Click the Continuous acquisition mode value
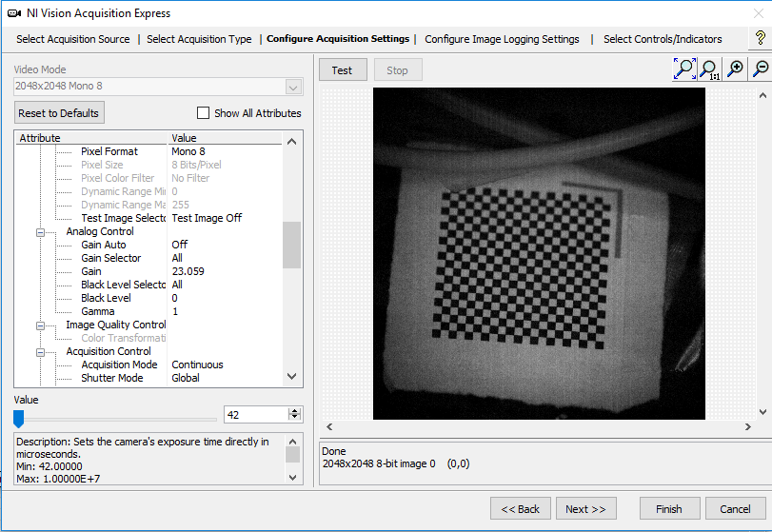Image resolution: width=772 pixels, height=532 pixels. point(197,365)
